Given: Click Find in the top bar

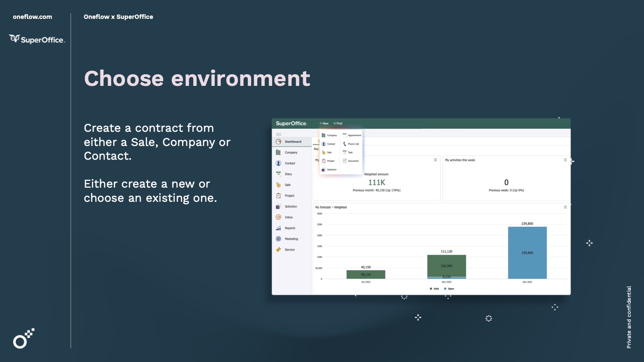Looking at the screenshot, I should pos(338,123).
